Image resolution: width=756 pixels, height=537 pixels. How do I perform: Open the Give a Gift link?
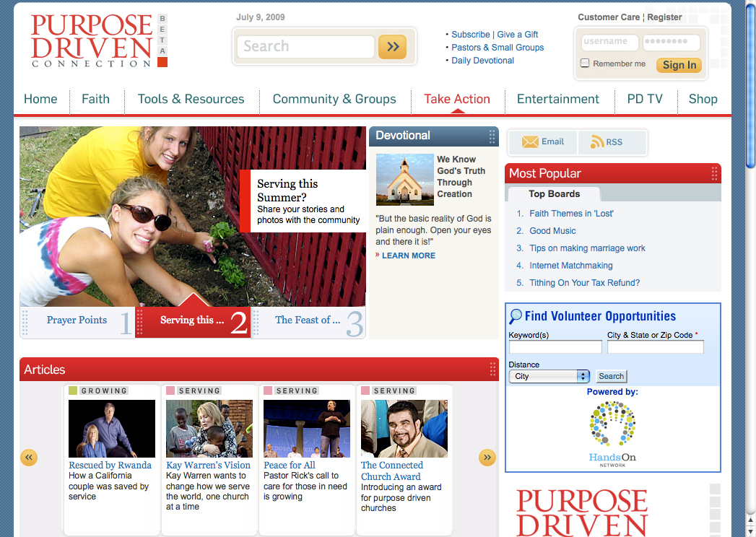[517, 35]
